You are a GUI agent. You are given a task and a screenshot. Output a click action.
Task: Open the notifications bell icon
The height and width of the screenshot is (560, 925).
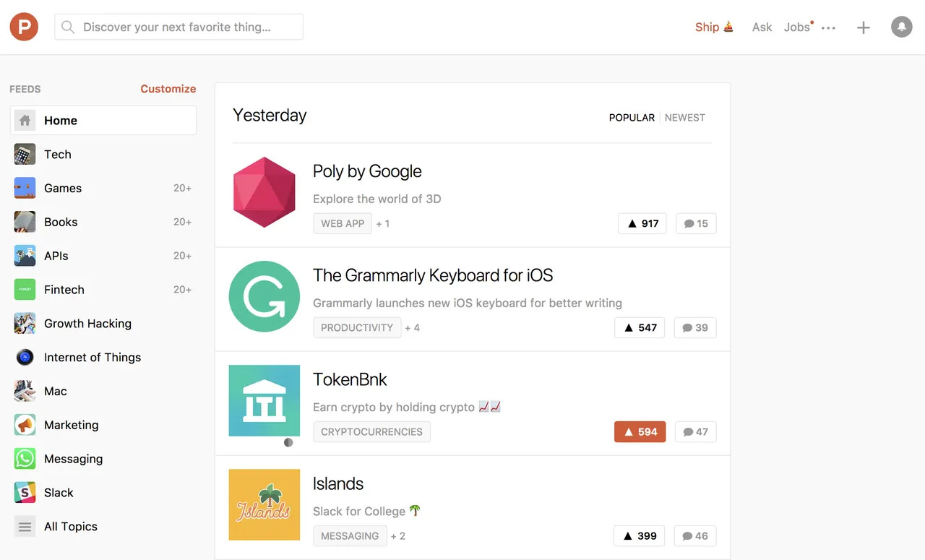point(901,27)
